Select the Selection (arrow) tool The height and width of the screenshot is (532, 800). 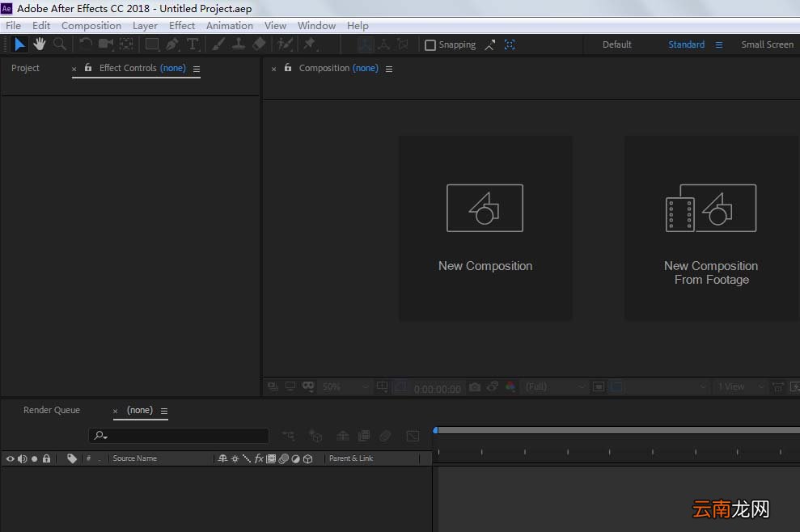click(19, 45)
